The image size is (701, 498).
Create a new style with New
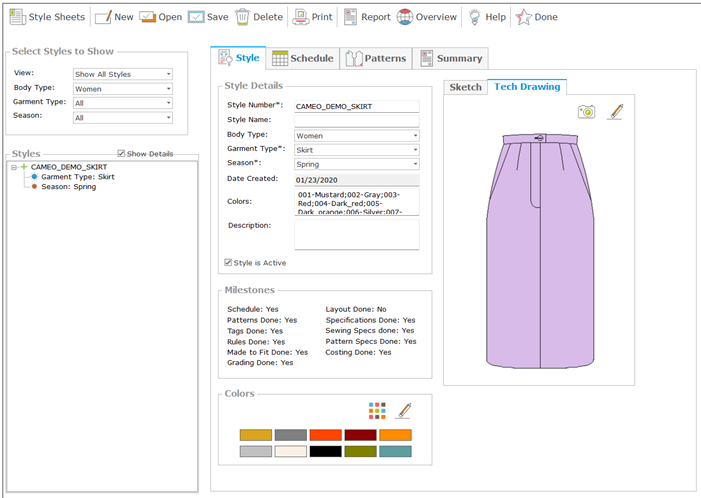pos(102,17)
